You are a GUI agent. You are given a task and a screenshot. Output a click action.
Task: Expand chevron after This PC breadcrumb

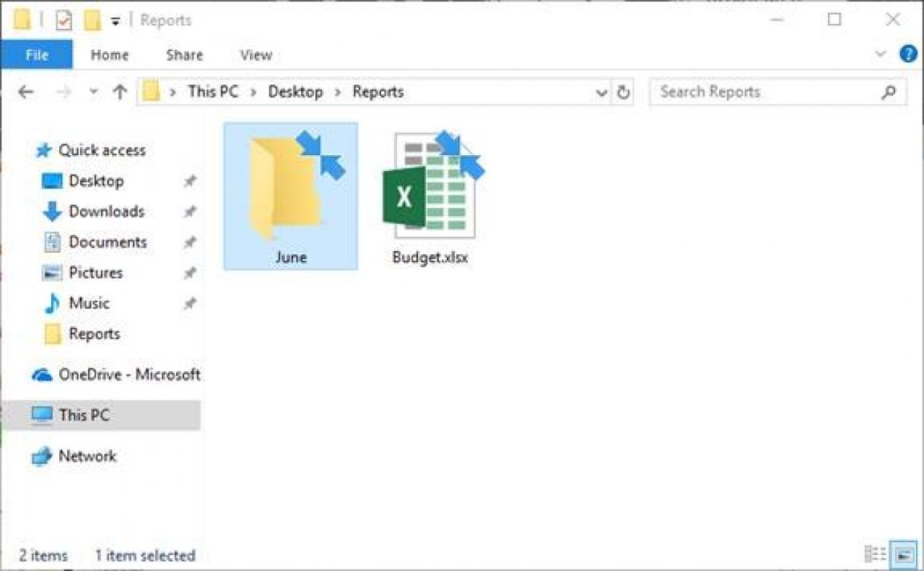[253, 92]
